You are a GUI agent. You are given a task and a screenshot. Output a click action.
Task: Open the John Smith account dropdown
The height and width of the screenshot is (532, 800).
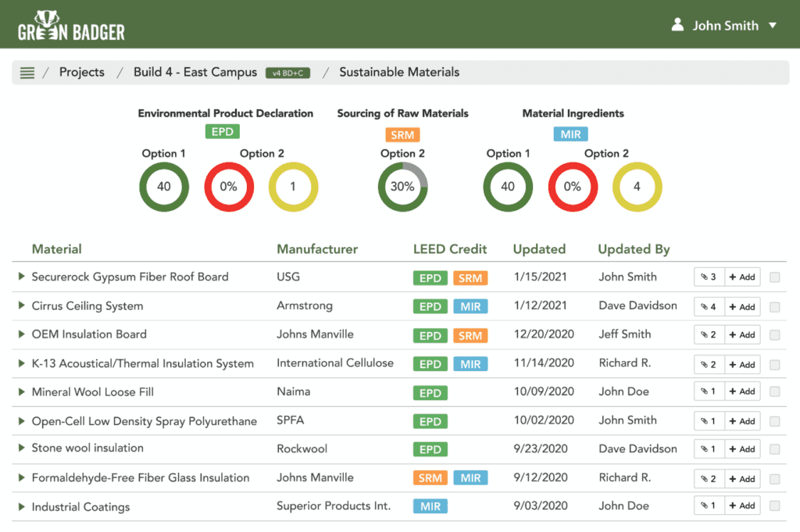(x=773, y=24)
